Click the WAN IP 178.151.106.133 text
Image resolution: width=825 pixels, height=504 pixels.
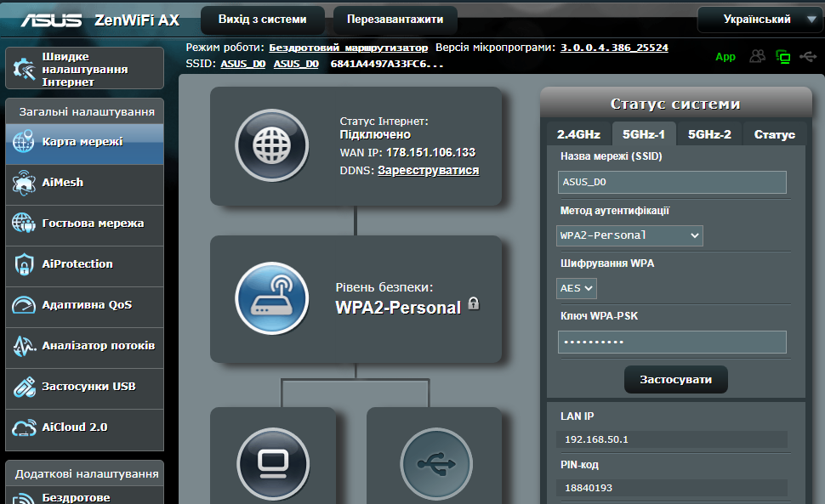pyautogui.click(x=430, y=152)
